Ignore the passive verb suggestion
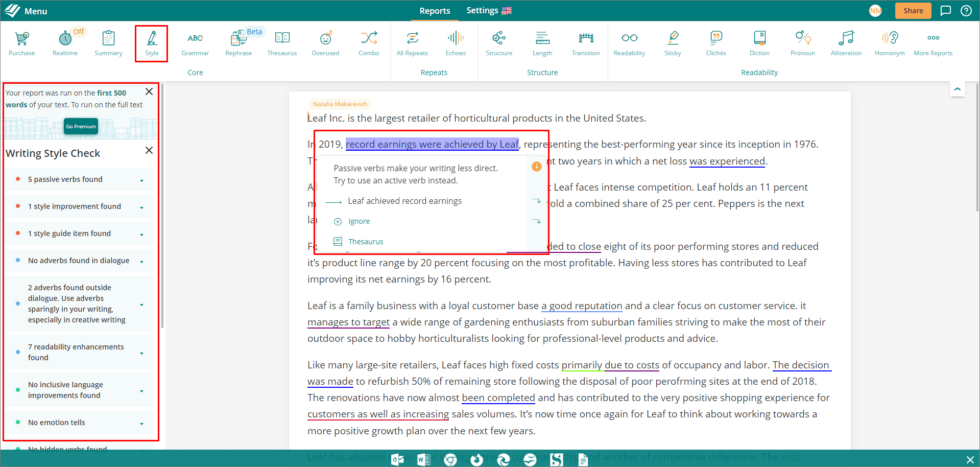The image size is (980, 467). click(x=358, y=221)
